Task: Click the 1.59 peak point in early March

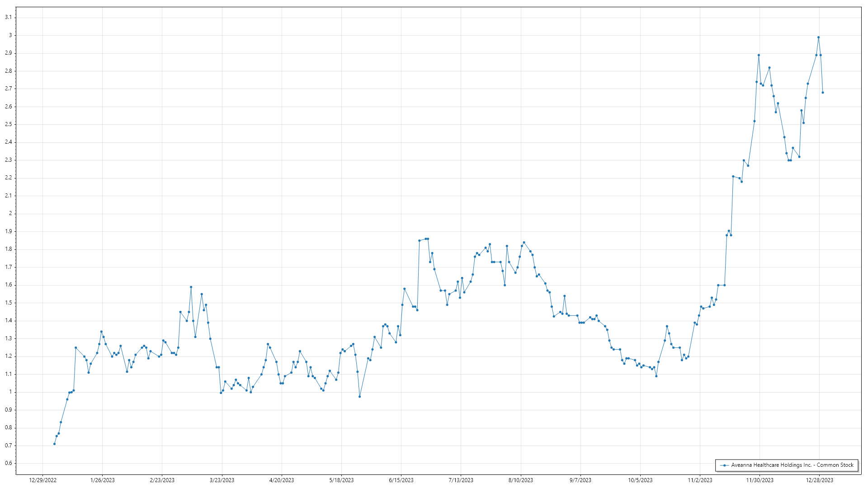Action: click(191, 287)
